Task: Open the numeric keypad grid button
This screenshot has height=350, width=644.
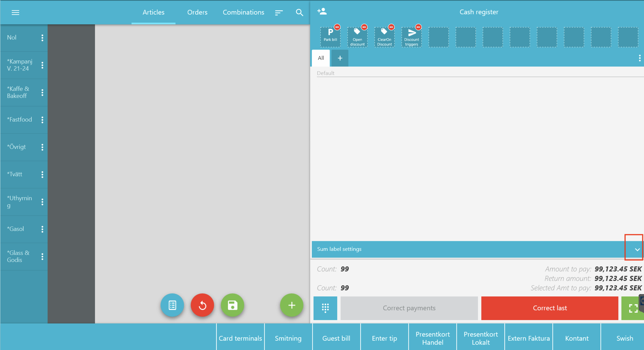Action: 325,308
